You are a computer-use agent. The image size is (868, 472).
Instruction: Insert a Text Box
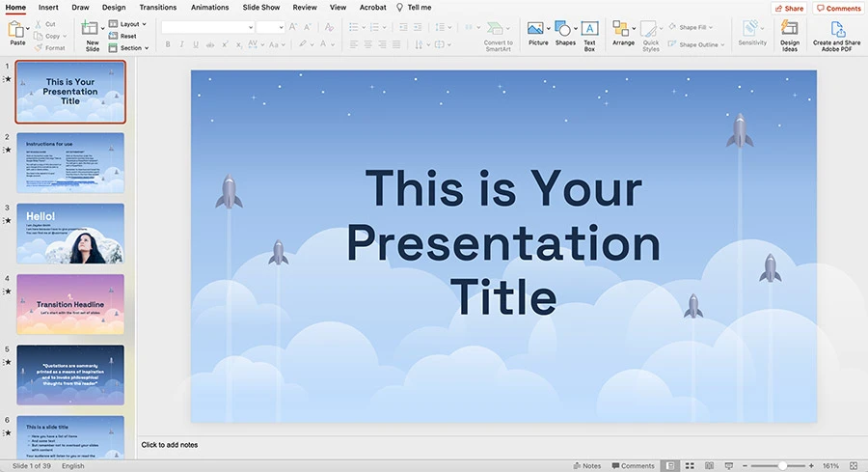coord(589,30)
